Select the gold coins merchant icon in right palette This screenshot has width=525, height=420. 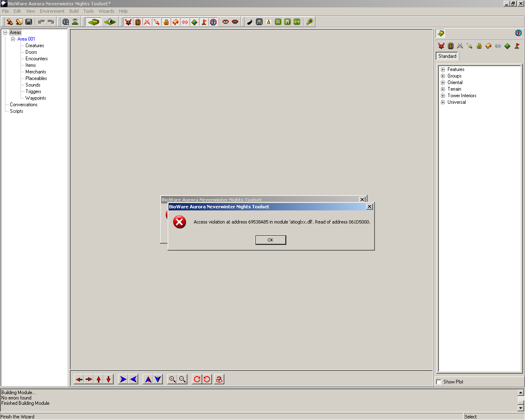pyautogui.click(x=479, y=46)
